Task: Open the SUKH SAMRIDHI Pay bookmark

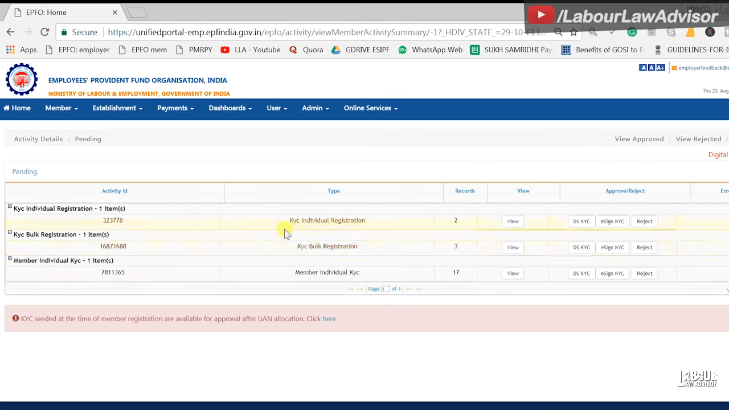Action: 511,49
